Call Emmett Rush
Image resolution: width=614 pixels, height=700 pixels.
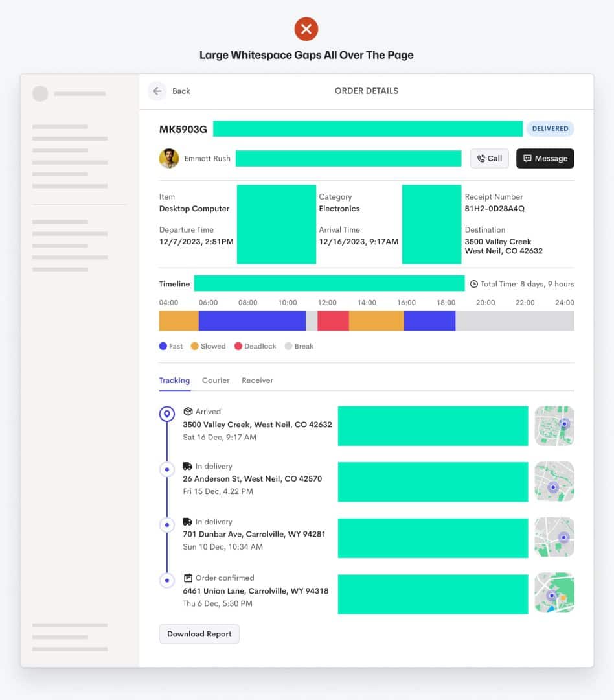490,159
